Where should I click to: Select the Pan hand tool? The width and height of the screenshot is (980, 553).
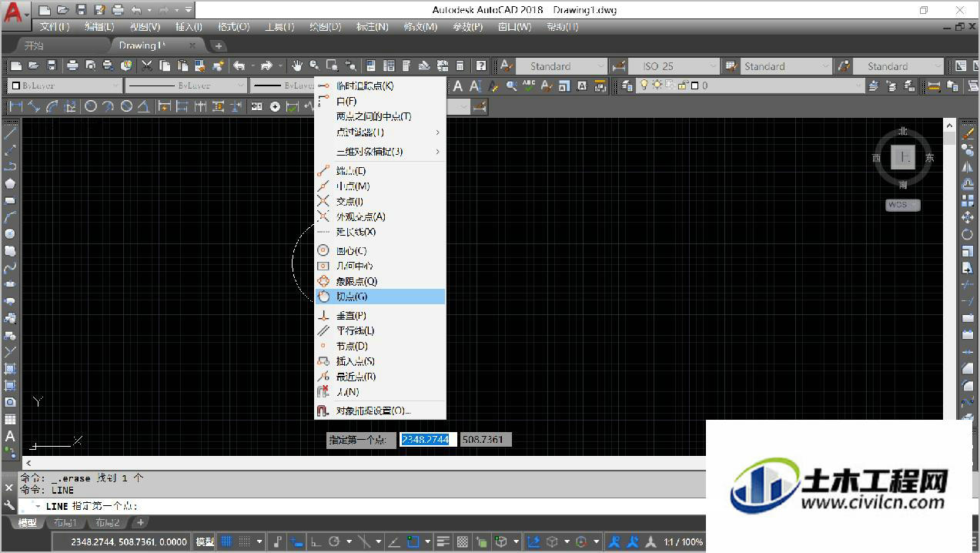(x=296, y=66)
